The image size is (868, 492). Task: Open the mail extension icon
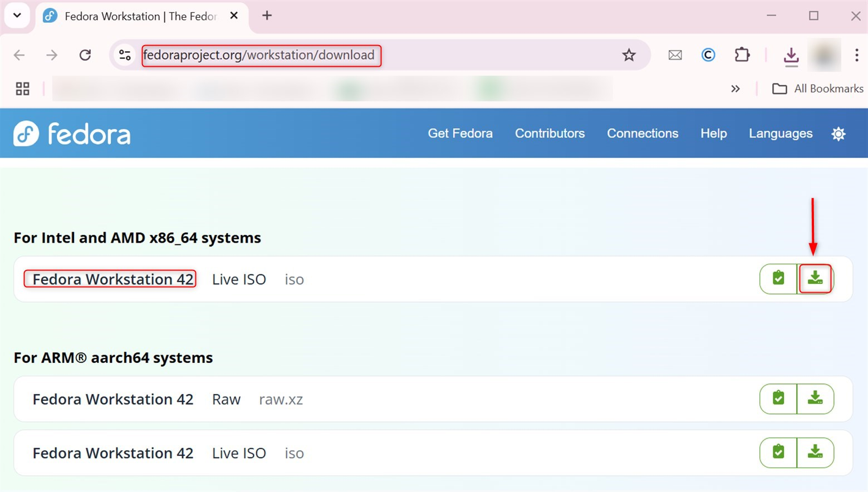coord(675,55)
